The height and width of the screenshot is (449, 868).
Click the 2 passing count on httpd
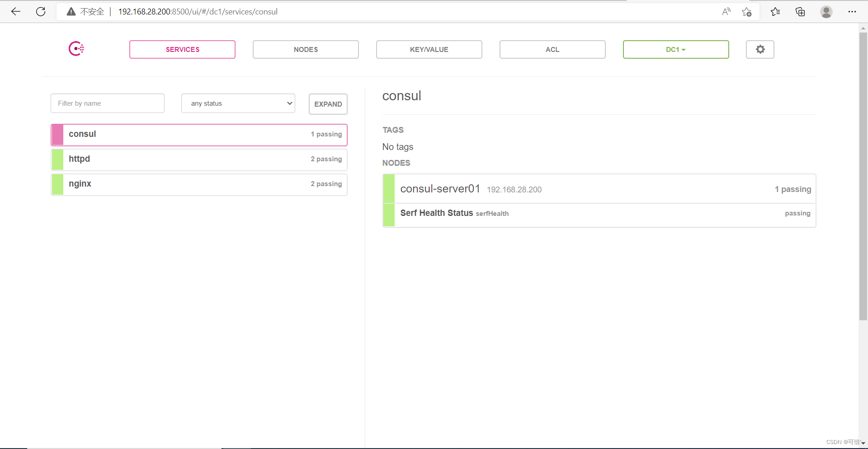326,159
